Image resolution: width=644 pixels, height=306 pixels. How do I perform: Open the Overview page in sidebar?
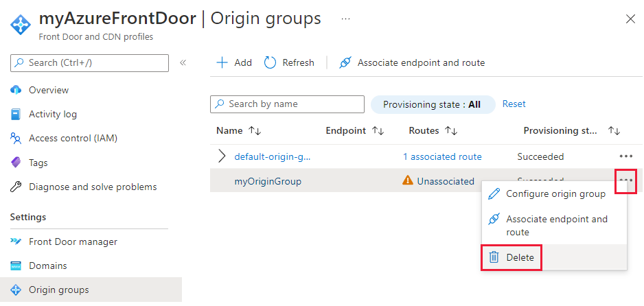[48, 90]
